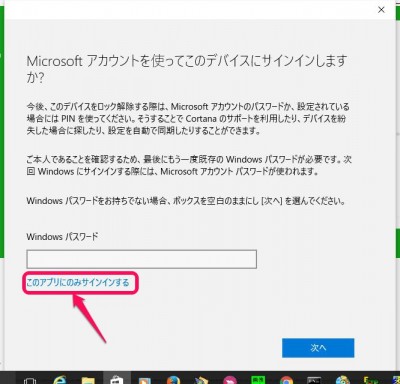This screenshot has height=384, width=400.
Task: Open the Store app in the taskbar
Action: click(x=117, y=379)
